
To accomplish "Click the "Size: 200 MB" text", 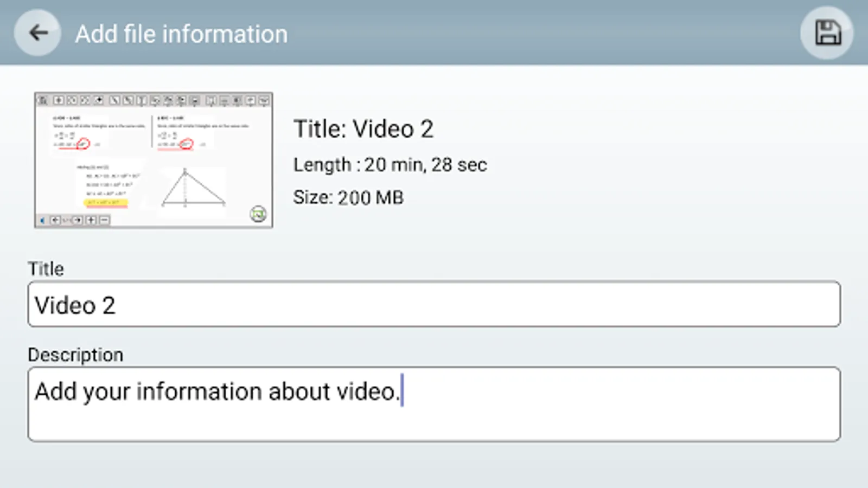I will pos(348,197).
